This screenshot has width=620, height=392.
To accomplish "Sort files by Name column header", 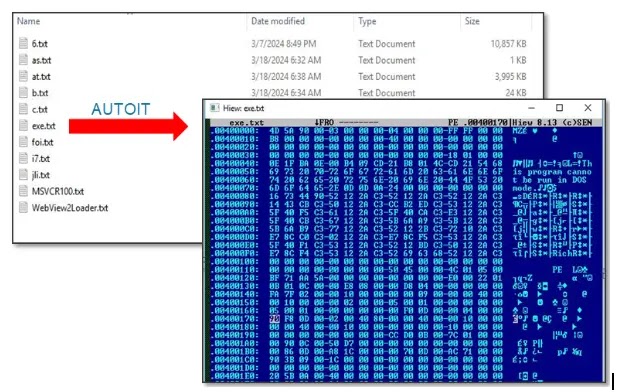I will 28,21.
